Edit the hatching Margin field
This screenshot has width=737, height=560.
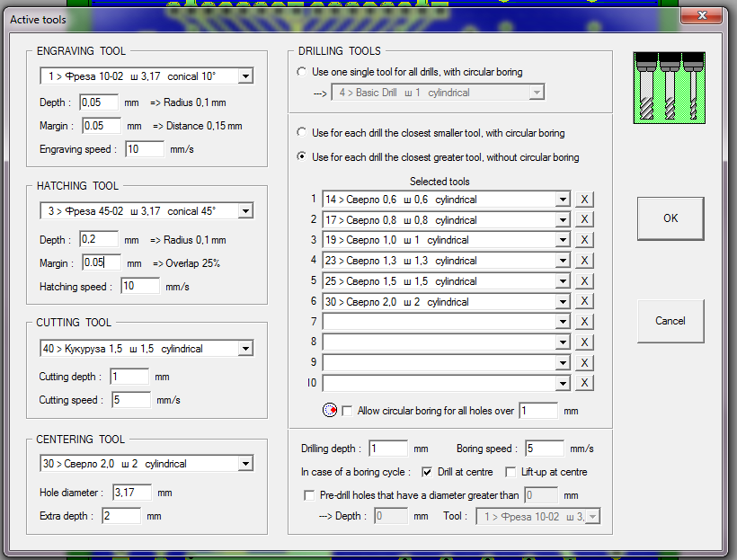pos(102,262)
